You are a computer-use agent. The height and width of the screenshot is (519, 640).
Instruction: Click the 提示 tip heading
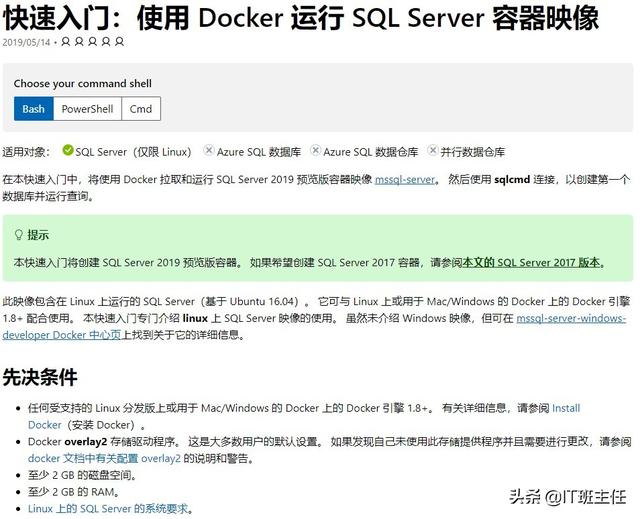click(38, 235)
